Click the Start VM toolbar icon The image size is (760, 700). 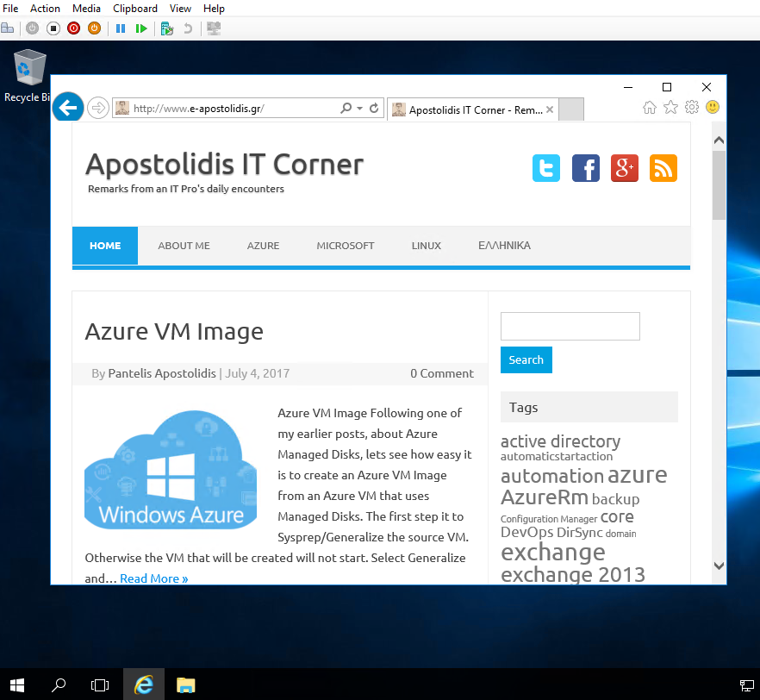[32, 28]
